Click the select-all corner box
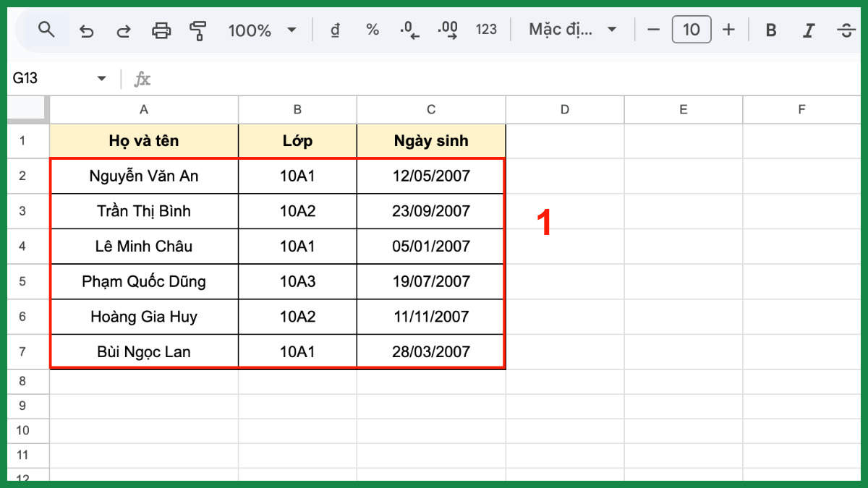Screen dimensions: 868x488 [27, 110]
